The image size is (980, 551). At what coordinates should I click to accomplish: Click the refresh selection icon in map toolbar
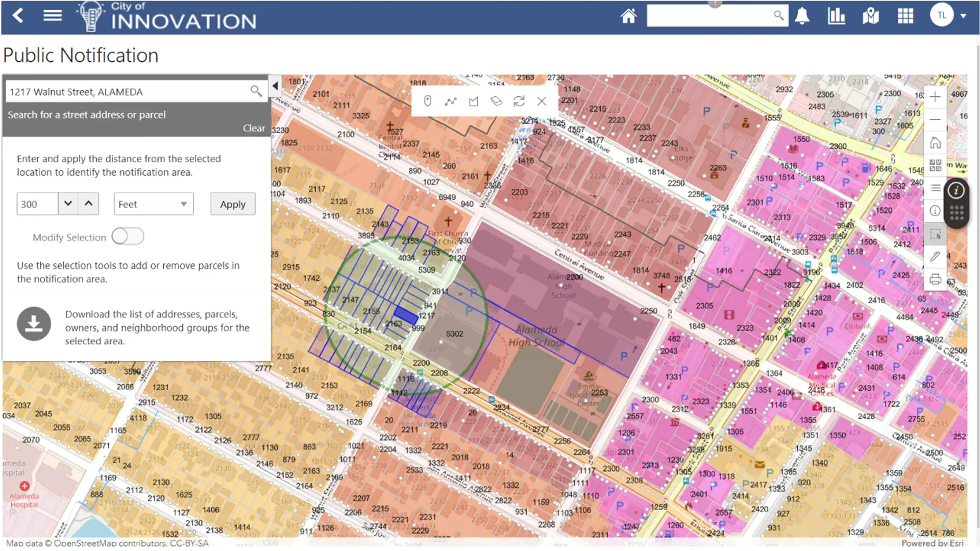pyautogui.click(x=519, y=102)
